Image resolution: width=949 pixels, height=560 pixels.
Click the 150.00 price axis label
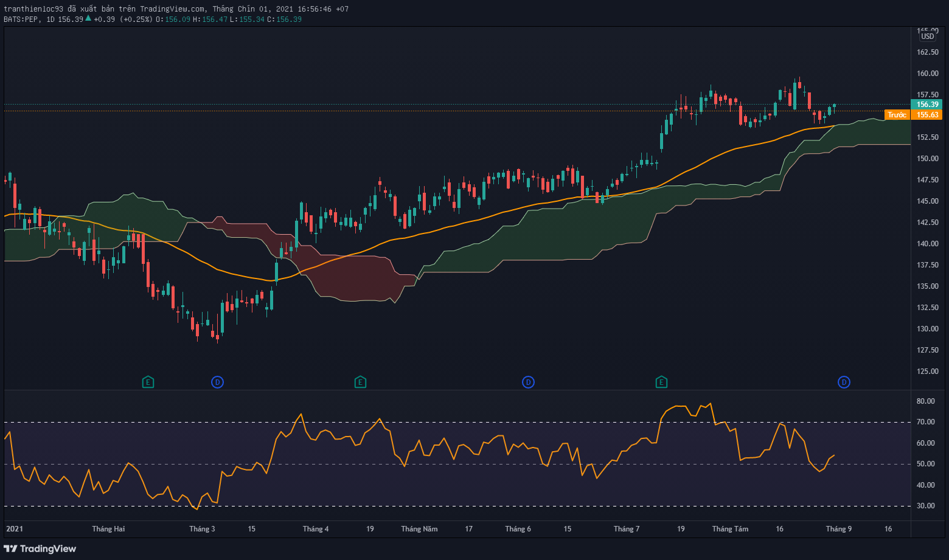coord(928,159)
